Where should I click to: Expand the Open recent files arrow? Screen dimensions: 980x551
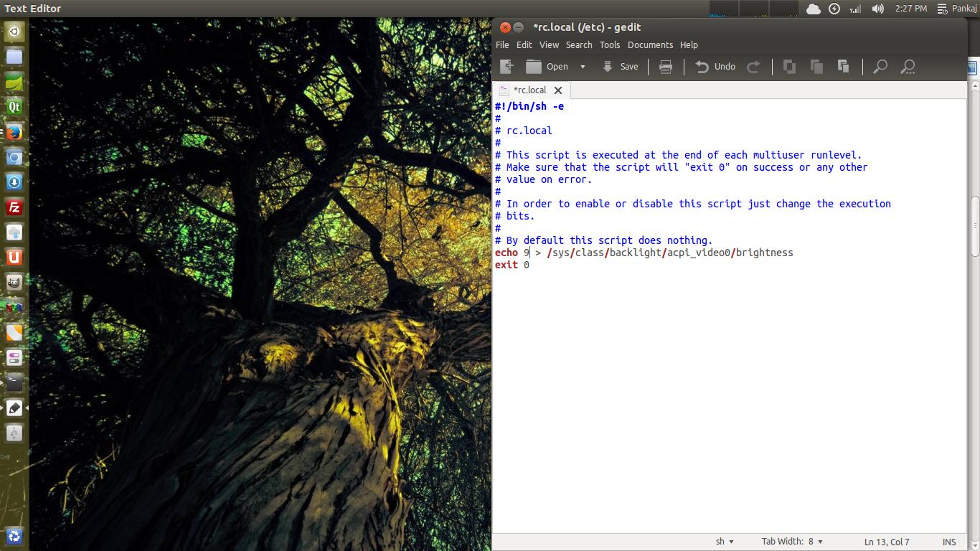(583, 67)
